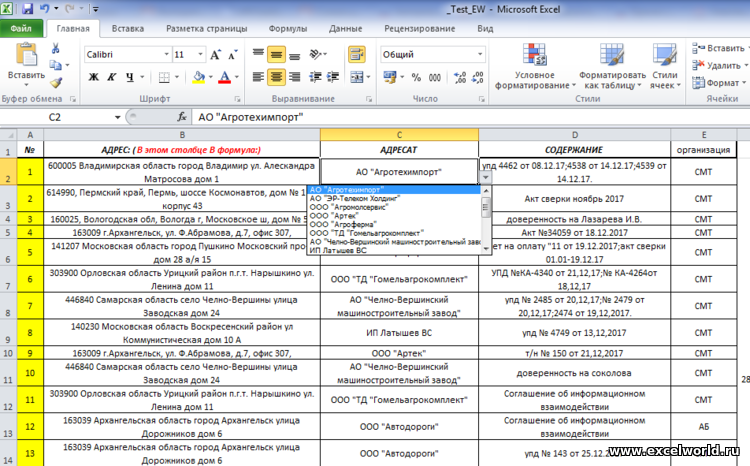Click the Cut scissors icon
The height and width of the screenshot is (466, 750).
[55, 48]
